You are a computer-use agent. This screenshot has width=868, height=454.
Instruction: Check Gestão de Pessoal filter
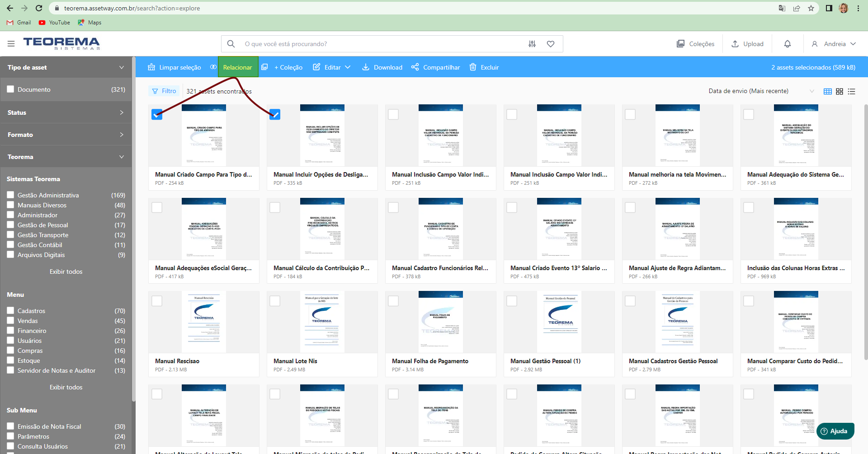click(x=10, y=225)
